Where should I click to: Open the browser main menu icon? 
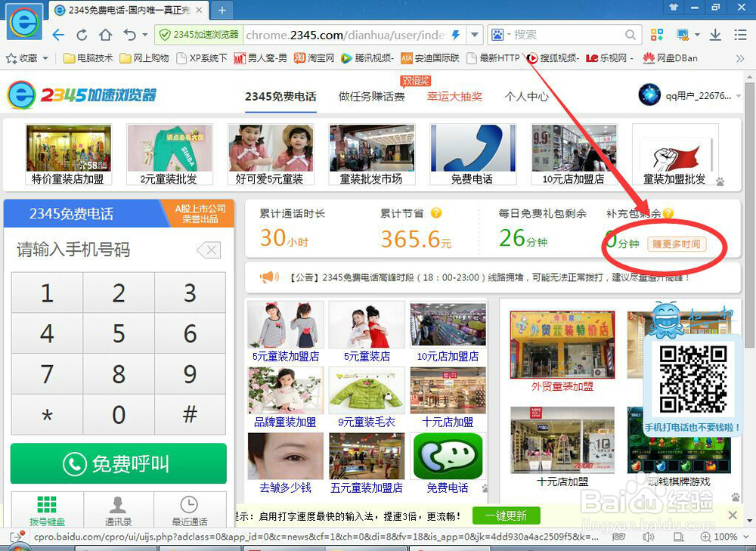tap(740, 35)
